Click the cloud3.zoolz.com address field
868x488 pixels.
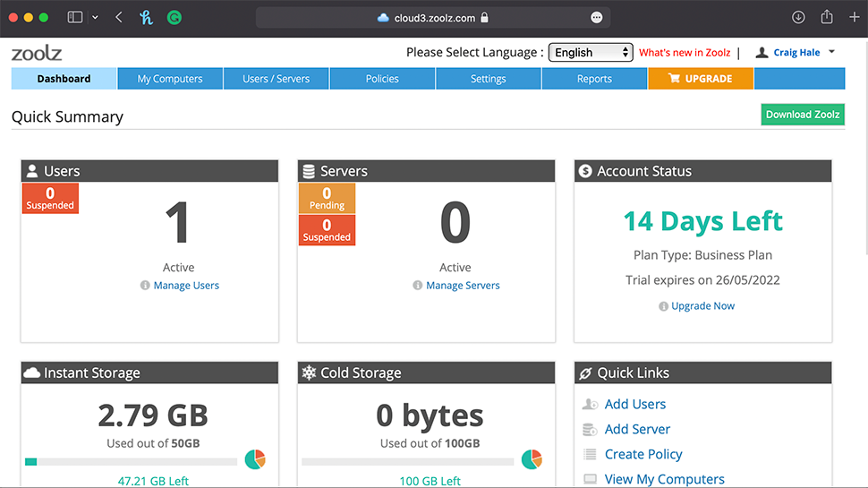click(433, 18)
